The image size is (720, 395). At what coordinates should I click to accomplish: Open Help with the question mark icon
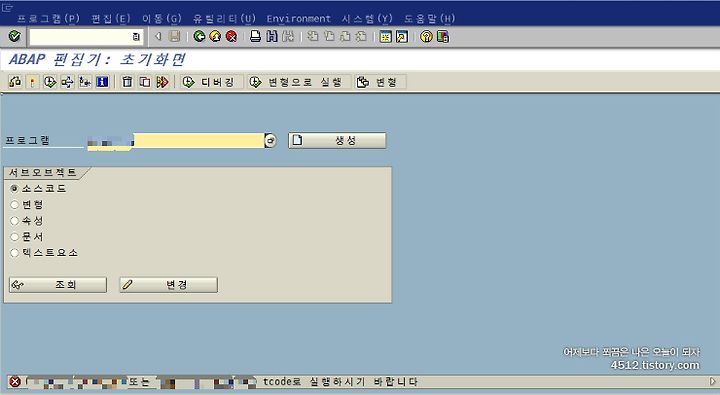click(426, 36)
